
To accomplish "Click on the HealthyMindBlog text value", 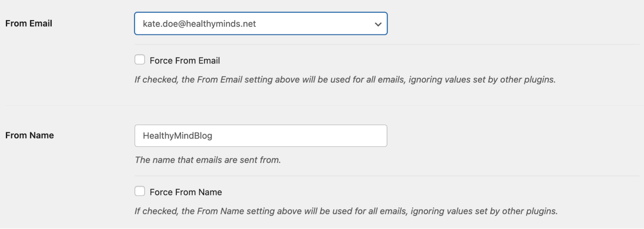I will (178, 136).
